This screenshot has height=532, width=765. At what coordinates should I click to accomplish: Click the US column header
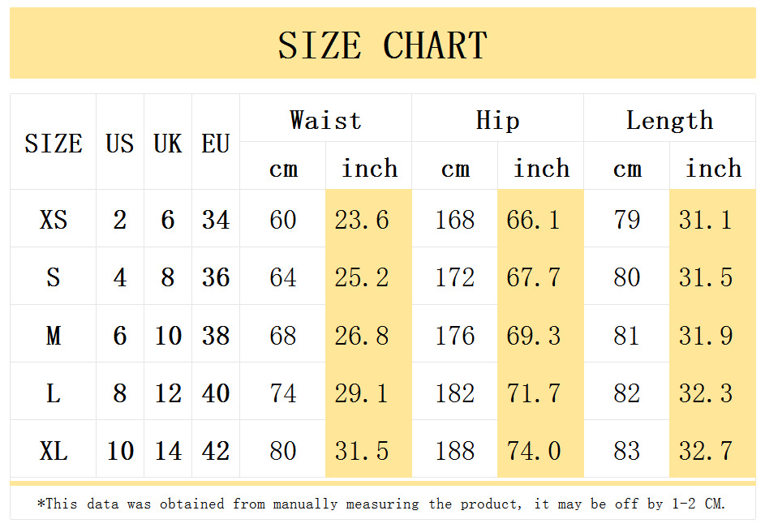[120, 142]
